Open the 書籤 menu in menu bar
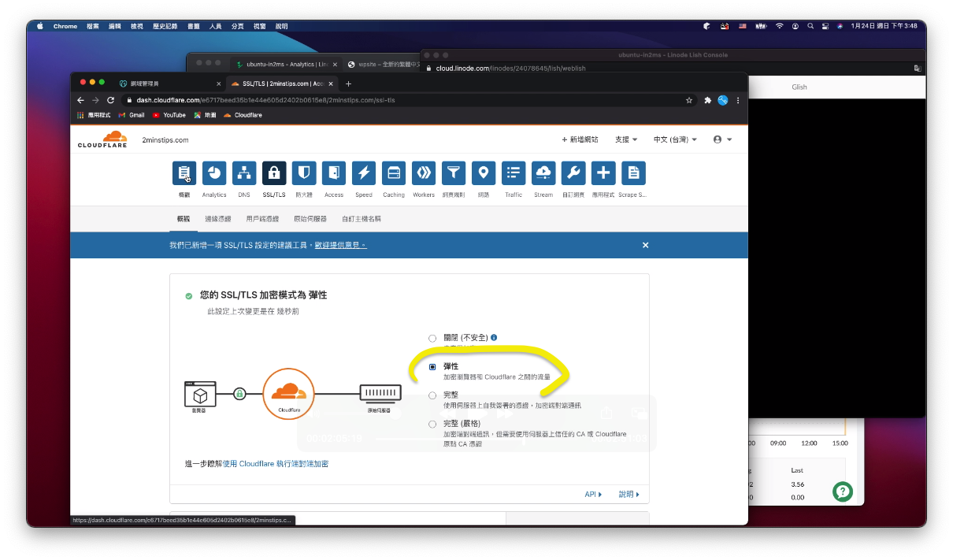 pyautogui.click(x=194, y=26)
